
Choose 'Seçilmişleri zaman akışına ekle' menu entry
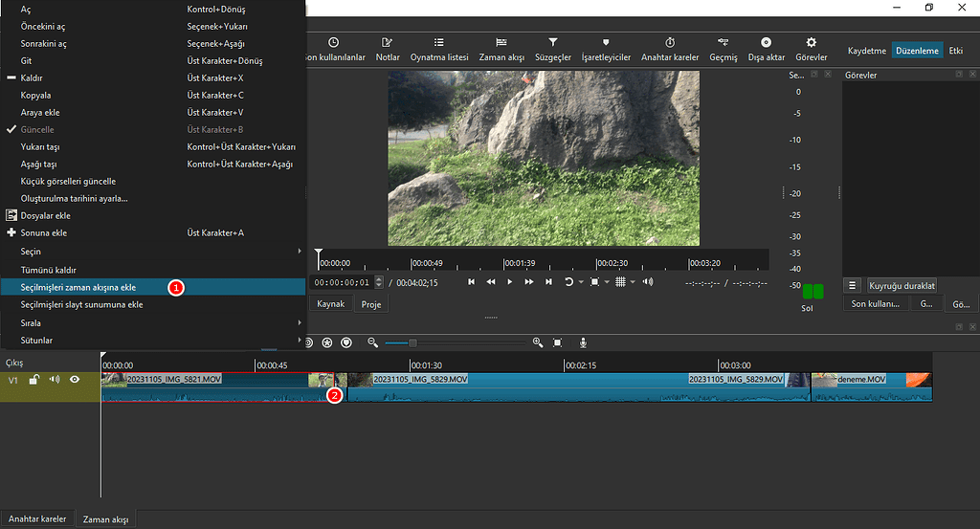point(78,287)
